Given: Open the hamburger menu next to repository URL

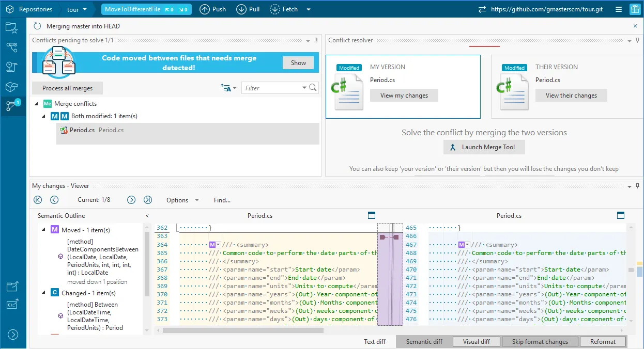Looking at the screenshot, I should [x=619, y=9].
